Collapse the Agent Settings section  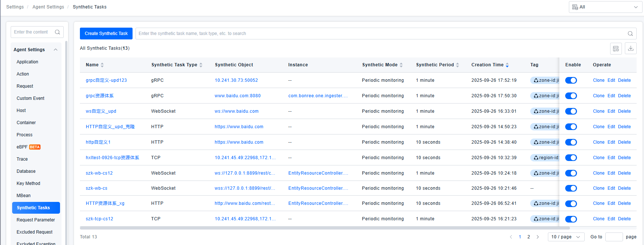pyautogui.click(x=56, y=50)
